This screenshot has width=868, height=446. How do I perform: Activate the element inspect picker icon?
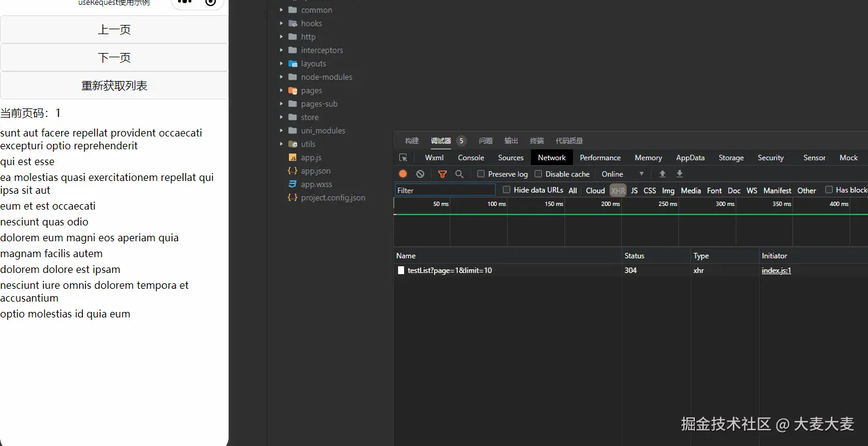click(403, 157)
